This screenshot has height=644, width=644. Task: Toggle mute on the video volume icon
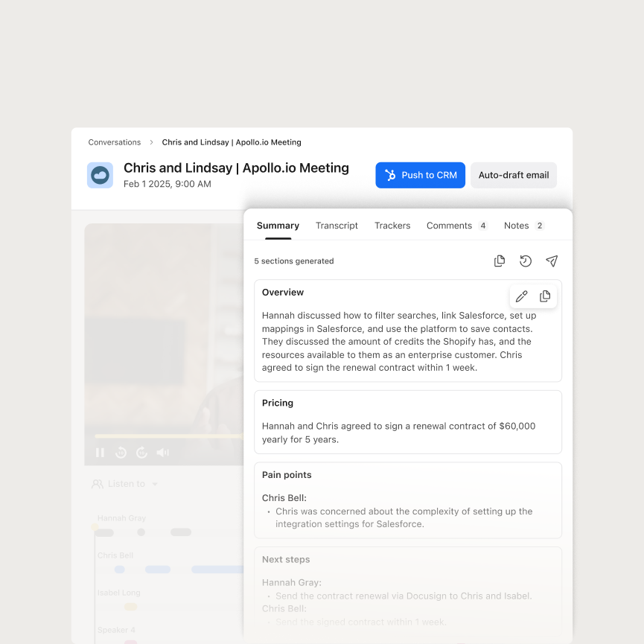click(162, 452)
